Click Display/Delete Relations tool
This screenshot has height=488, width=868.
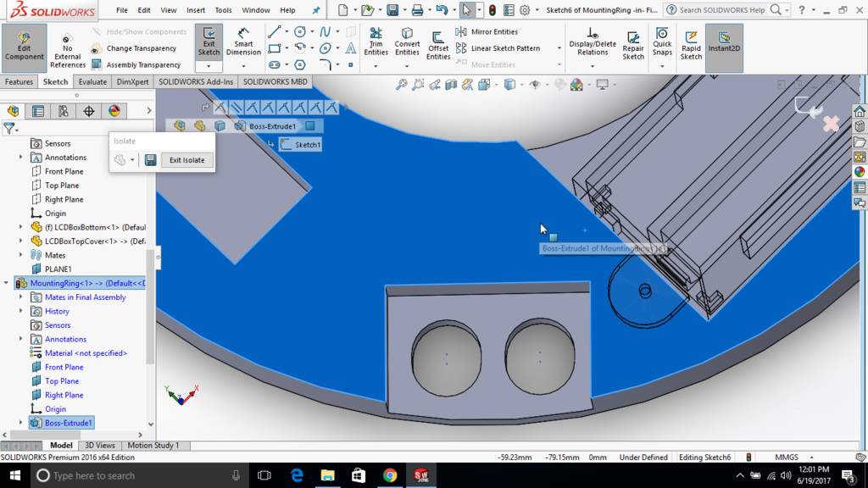pos(593,42)
